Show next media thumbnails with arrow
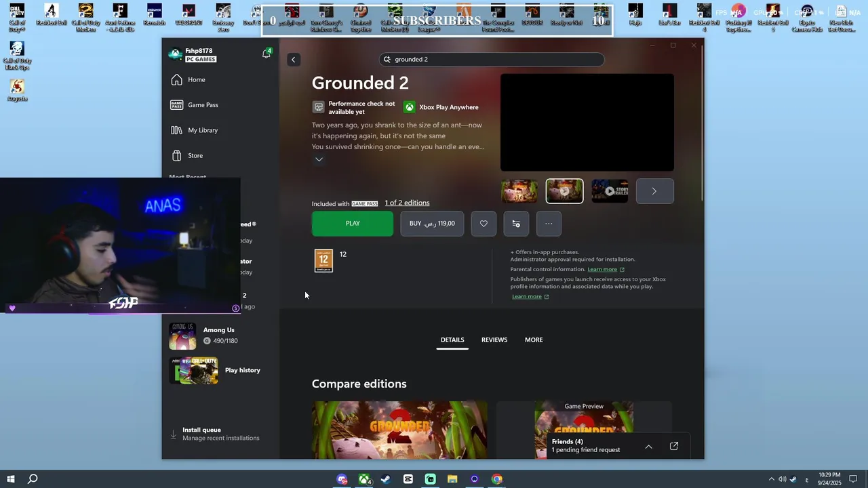Image resolution: width=868 pixels, height=488 pixels. point(654,191)
